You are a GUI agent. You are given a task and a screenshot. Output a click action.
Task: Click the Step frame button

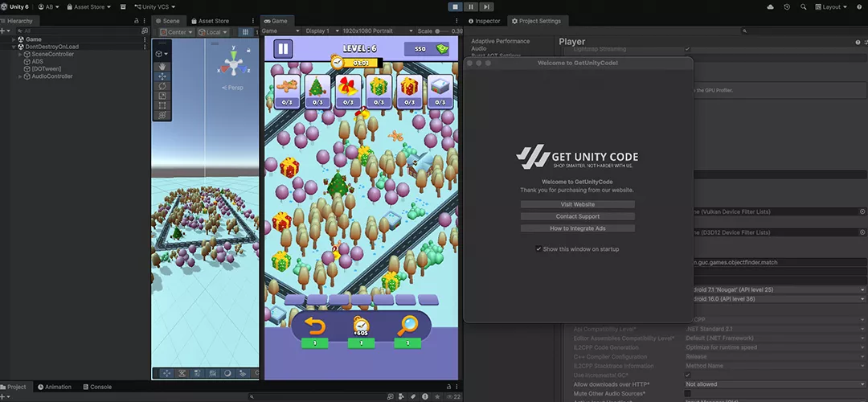tap(486, 6)
